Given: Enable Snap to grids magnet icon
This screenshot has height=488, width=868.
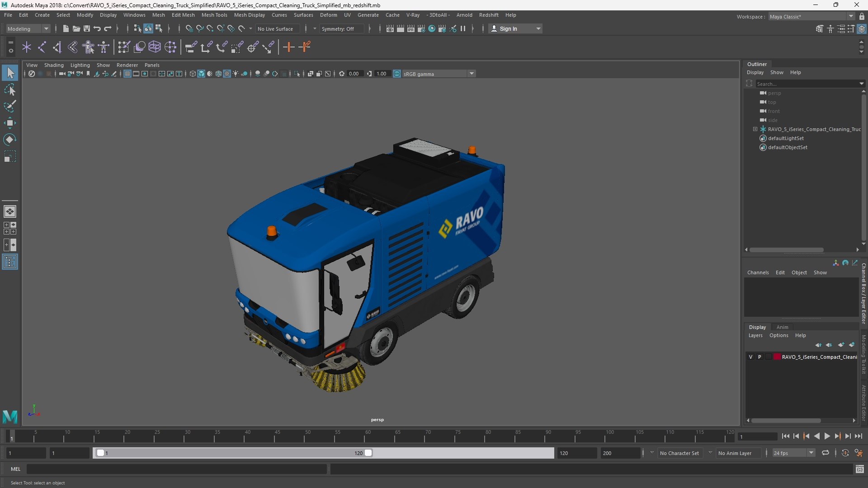Looking at the screenshot, I should [189, 28].
